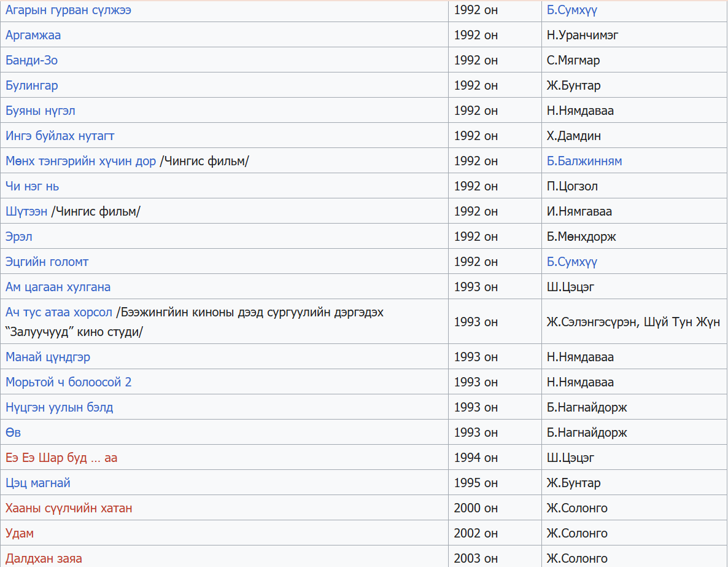The width and height of the screenshot is (728, 567).
Task: Select 1993 он in Ач тус атаа хорсол row
Action: point(476,322)
